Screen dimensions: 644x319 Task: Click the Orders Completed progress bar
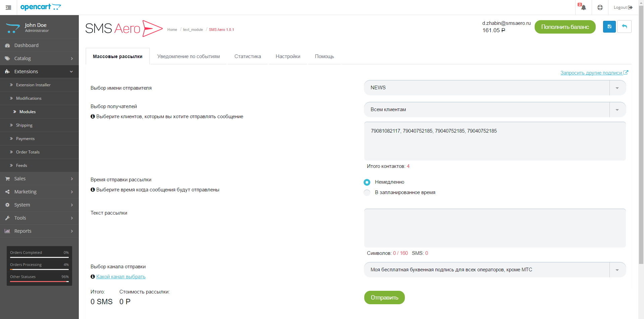point(39,257)
